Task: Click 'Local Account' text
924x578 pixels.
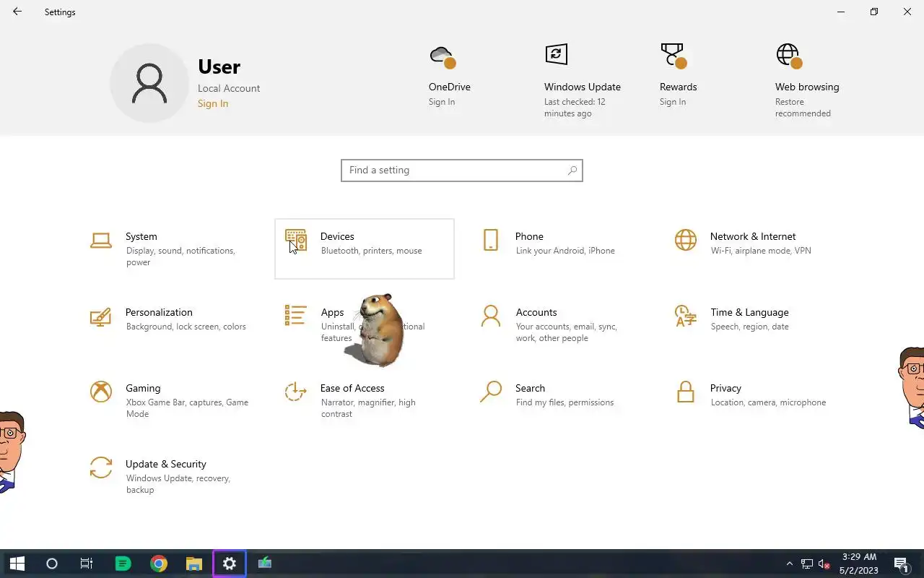Action: point(229,88)
